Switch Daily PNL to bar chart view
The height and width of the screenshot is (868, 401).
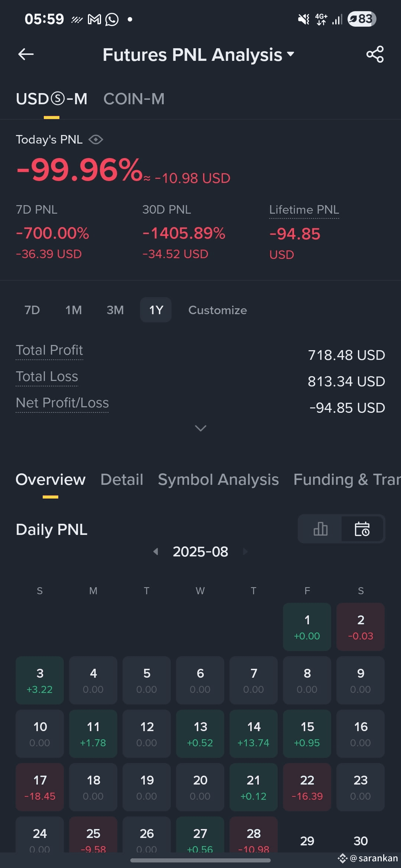320,529
